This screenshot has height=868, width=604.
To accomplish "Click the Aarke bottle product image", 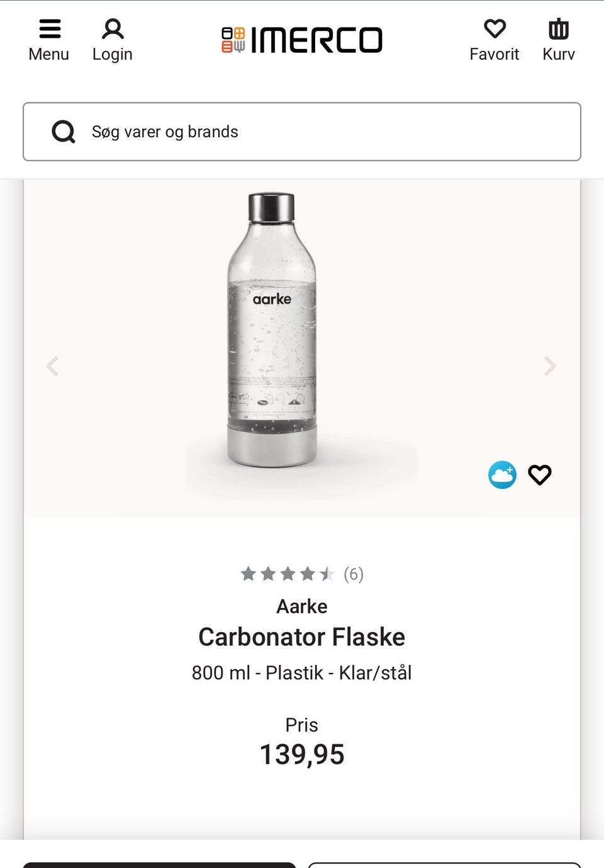I will 272,330.
